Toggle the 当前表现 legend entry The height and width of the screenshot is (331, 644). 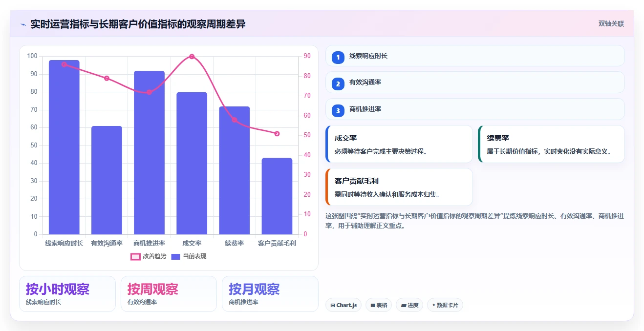(189, 256)
